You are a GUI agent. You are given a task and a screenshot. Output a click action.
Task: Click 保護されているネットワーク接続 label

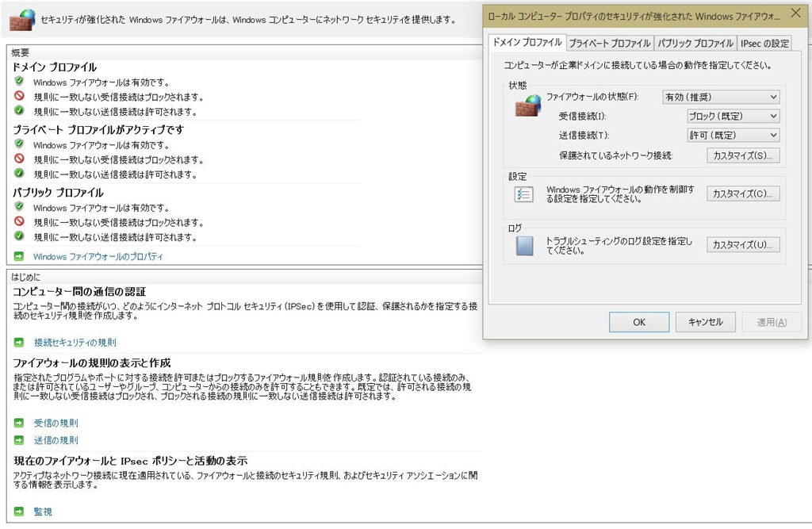coord(615,155)
